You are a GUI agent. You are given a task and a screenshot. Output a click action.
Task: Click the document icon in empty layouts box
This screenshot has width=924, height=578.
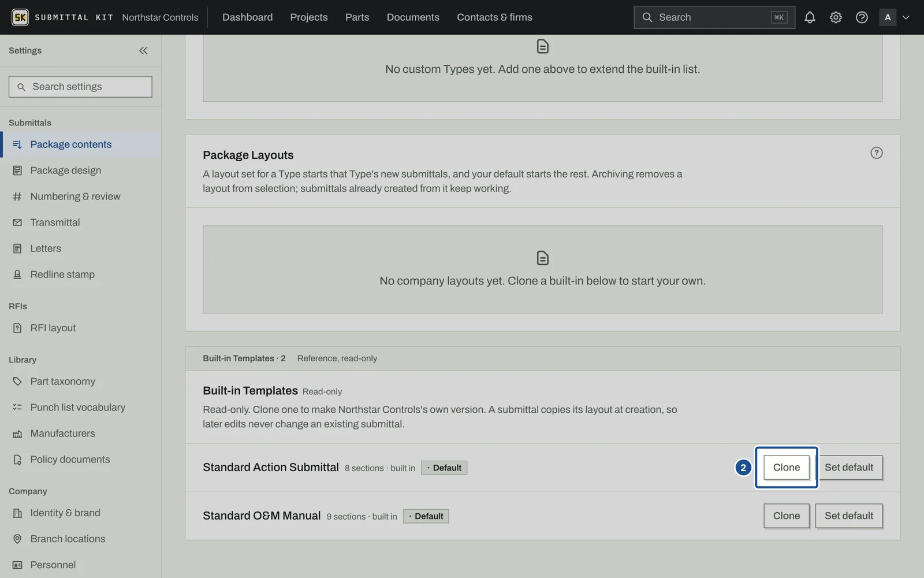pos(542,258)
